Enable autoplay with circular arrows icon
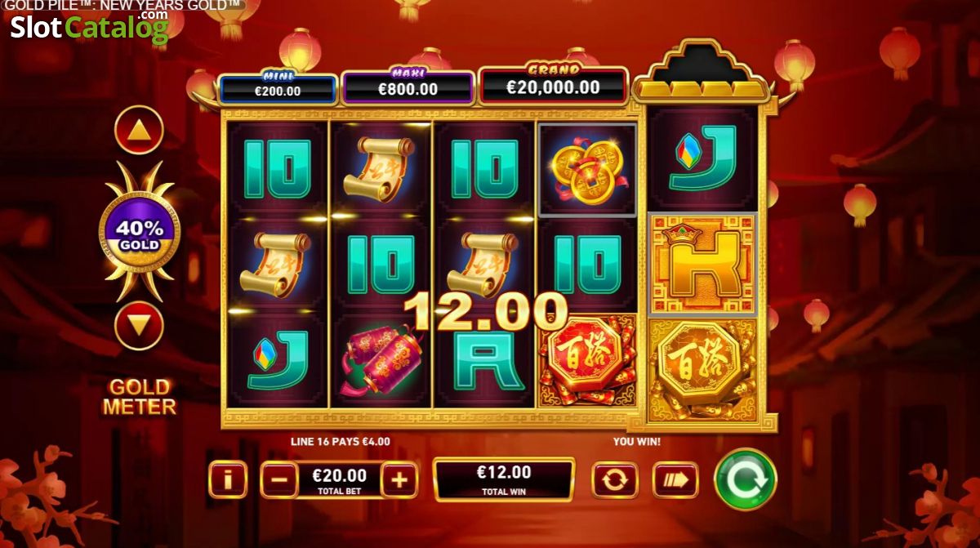This screenshot has width=980, height=548. tap(614, 479)
